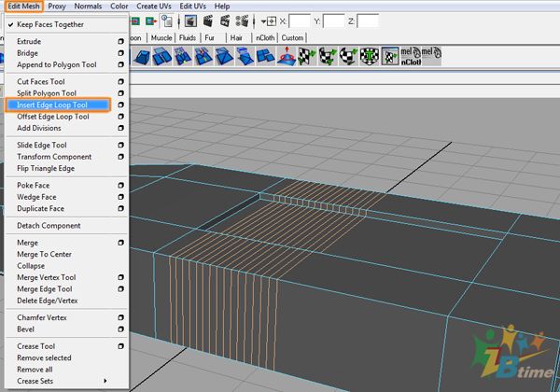Select the Spherical Mapping checkered shelf icon
560x392 pixels.
coord(348,56)
